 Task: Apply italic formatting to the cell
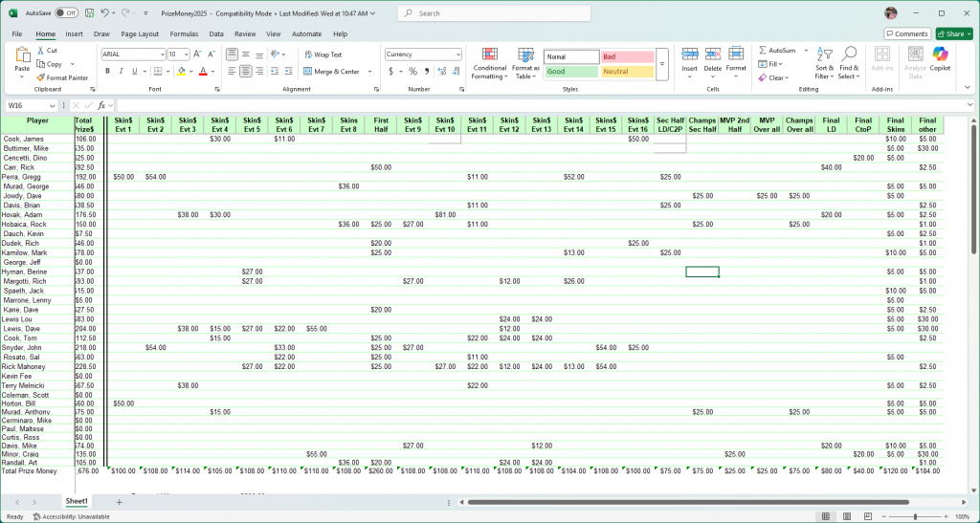[121, 72]
